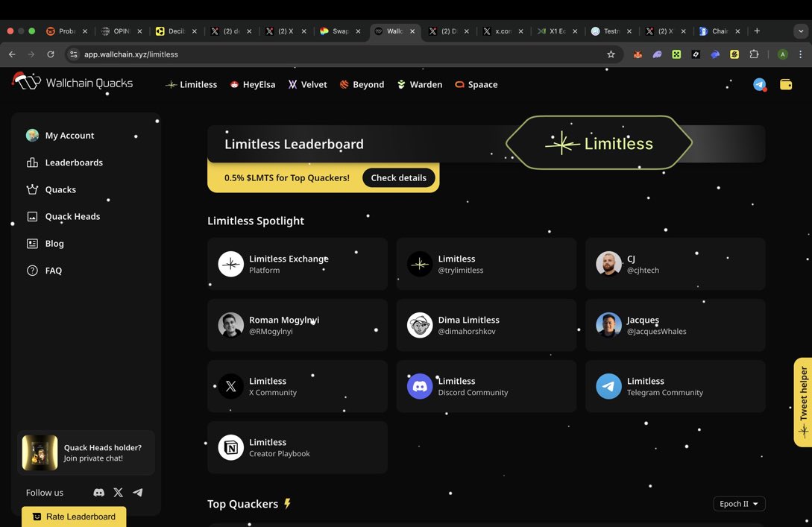Click the "Limitless Spotlight" heading
Image resolution: width=812 pixels, height=527 pixels.
point(256,221)
